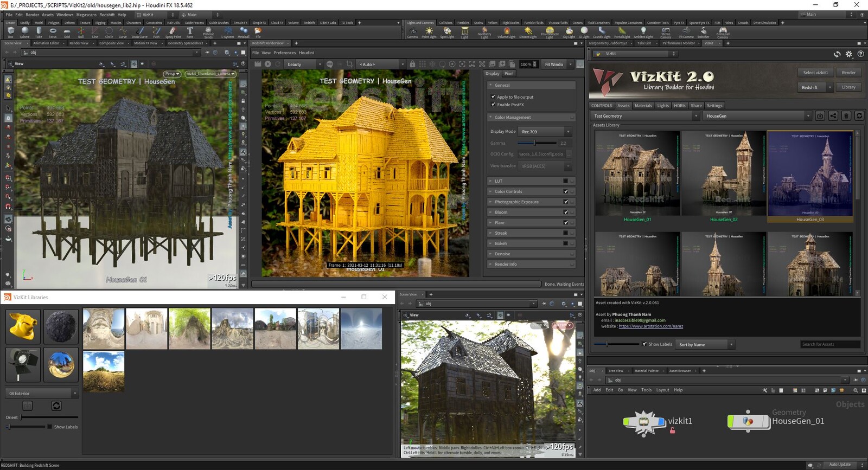Select the Font shelf tool
The image size is (868, 470).
(x=190, y=33)
